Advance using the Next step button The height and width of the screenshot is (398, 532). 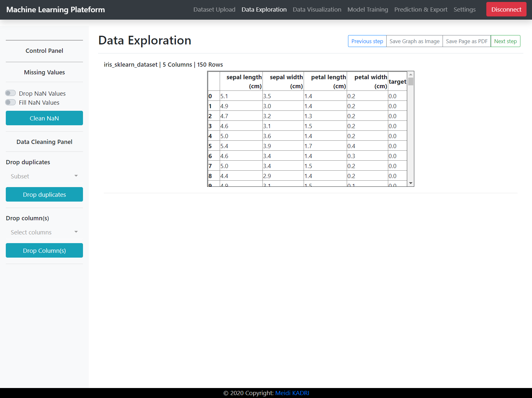pos(505,41)
